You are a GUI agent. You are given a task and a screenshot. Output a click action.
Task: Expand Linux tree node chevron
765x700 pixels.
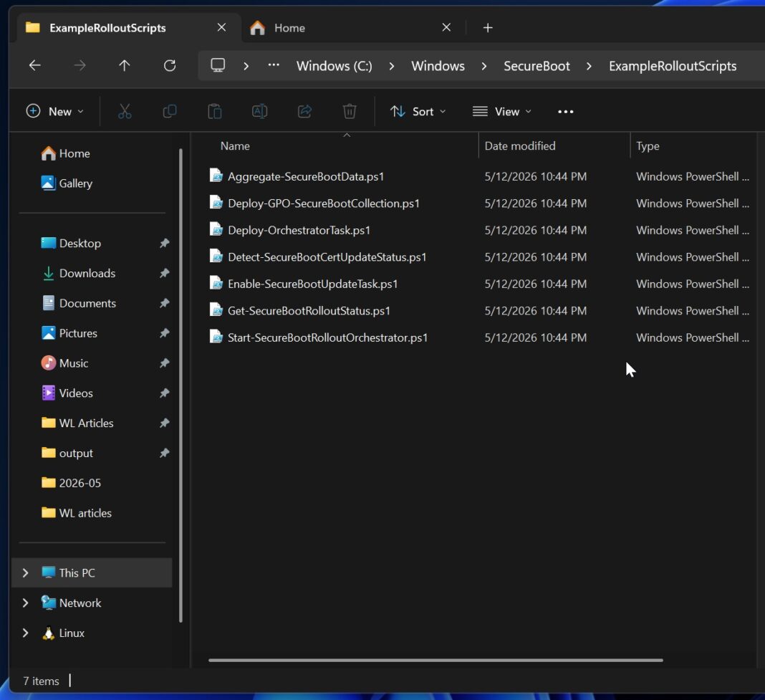(x=25, y=633)
